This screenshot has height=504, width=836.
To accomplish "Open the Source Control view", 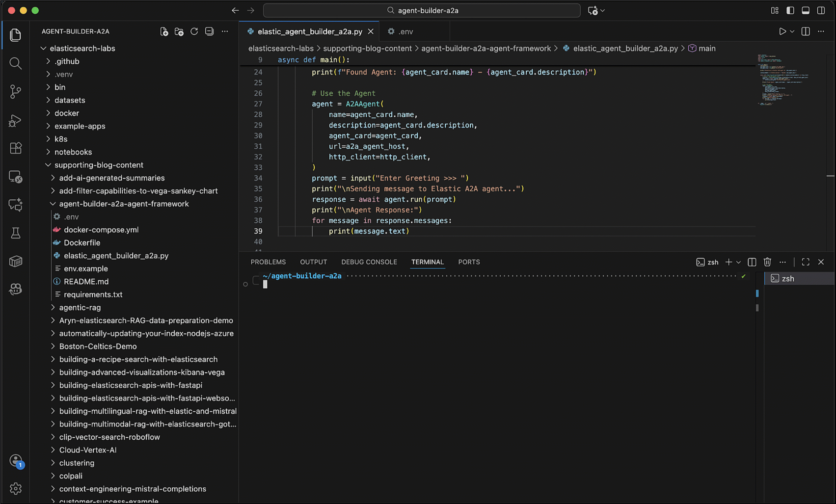I will (x=15, y=91).
